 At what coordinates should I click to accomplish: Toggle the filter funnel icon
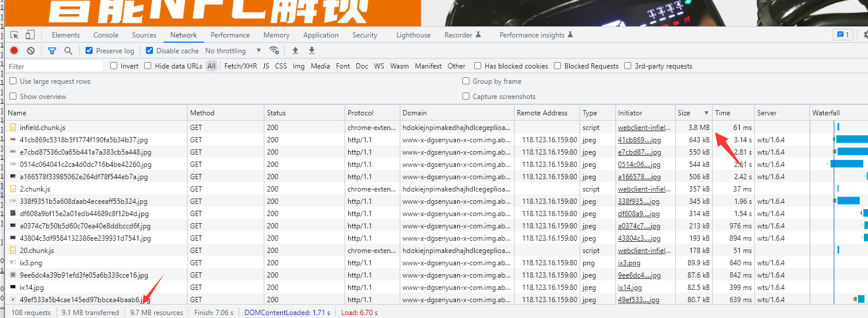(x=52, y=51)
